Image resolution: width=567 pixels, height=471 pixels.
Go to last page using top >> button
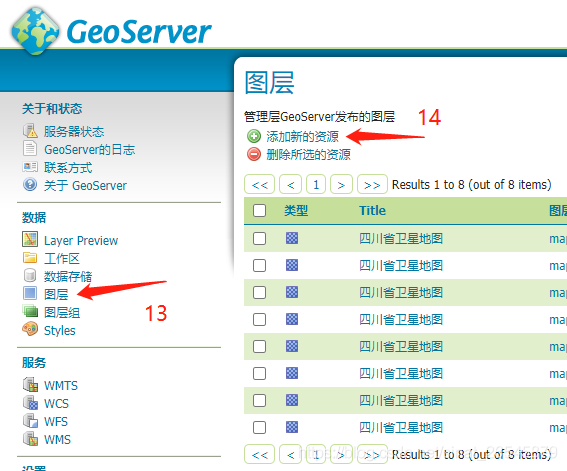click(x=372, y=184)
